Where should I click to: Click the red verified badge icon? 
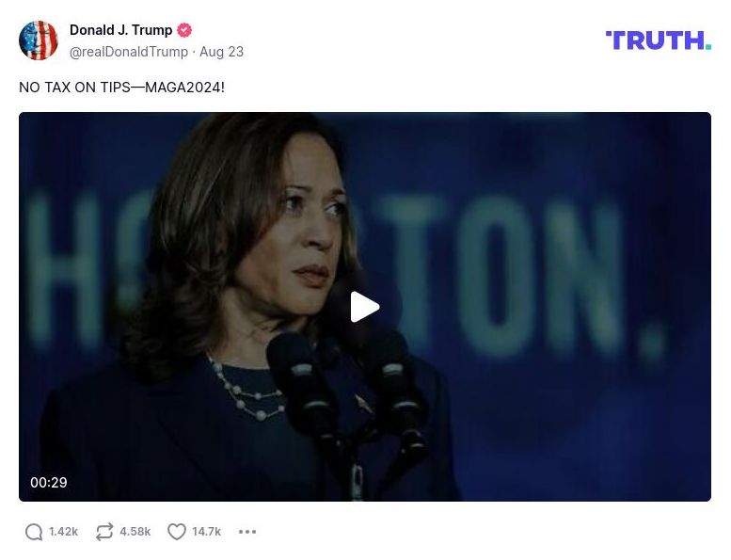click(x=184, y=30)
